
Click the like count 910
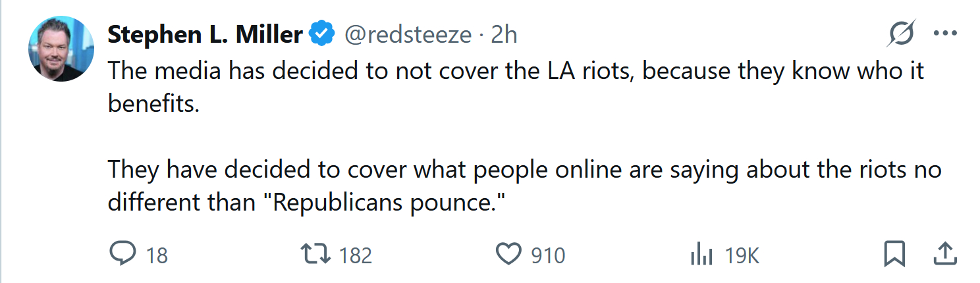pyautogui.click(x=548, y=255)
